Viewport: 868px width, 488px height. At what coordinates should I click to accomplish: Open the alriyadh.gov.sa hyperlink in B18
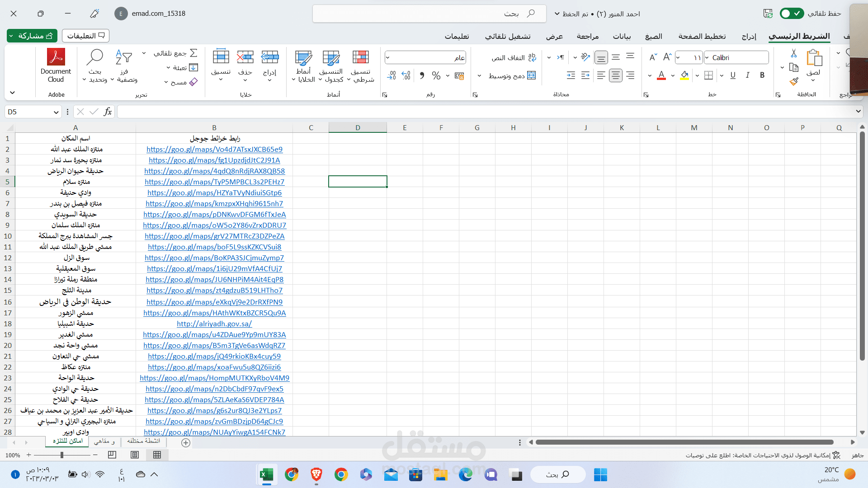click(214, 324)
